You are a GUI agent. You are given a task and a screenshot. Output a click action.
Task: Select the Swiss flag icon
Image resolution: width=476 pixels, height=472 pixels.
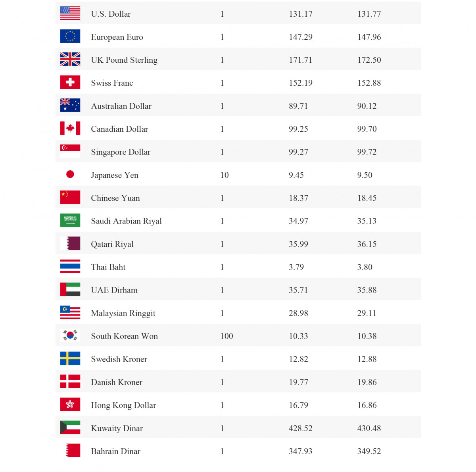(x=70, y=83)
